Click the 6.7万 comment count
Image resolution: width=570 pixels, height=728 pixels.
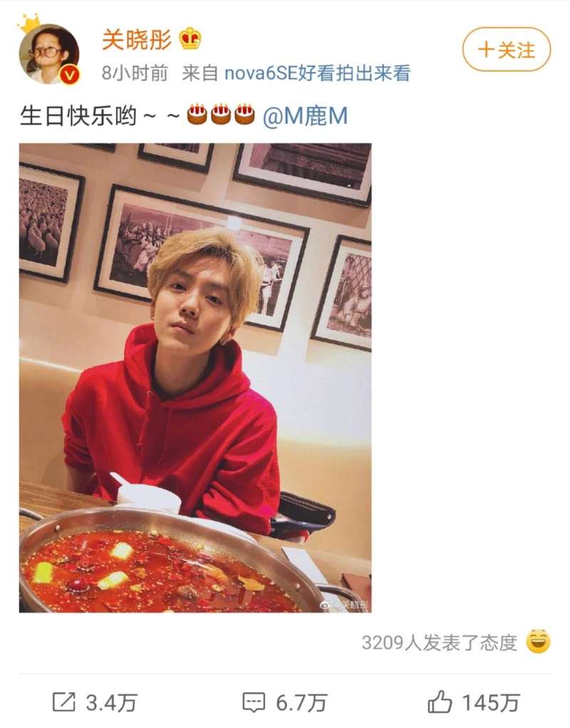tap(301, 702)
